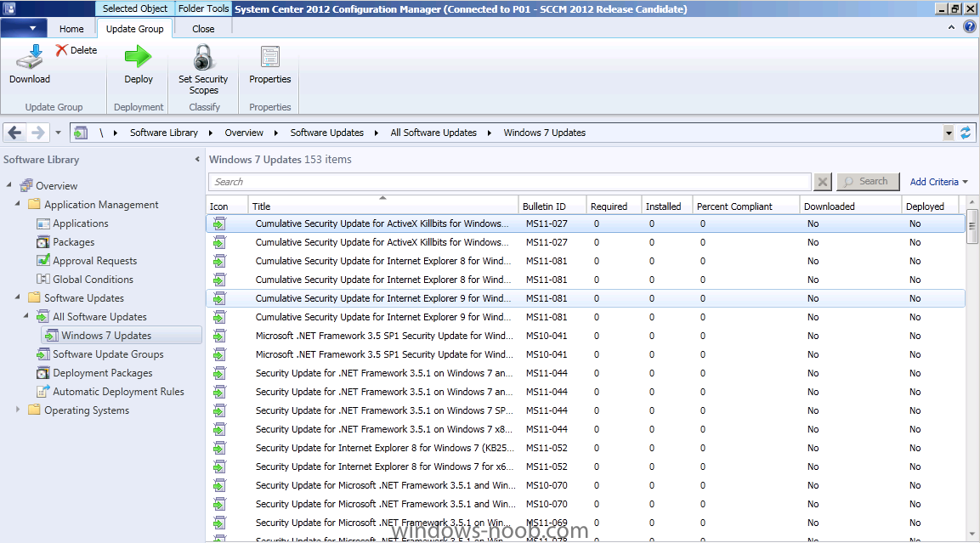This screenshot has width=980, height=543.
Task: Select Internet Explorer 9 highlighted update row
Action: pyautogui.click(x=586, y=298)
